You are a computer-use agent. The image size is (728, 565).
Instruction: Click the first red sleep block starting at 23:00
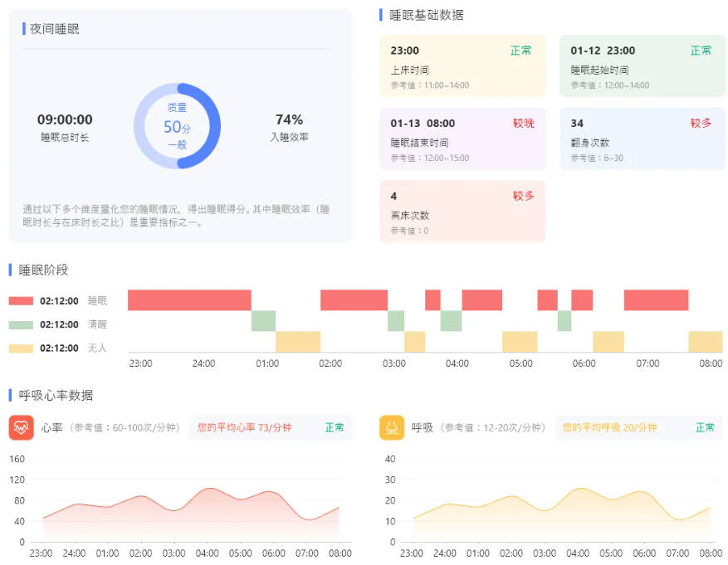(189, 300)
